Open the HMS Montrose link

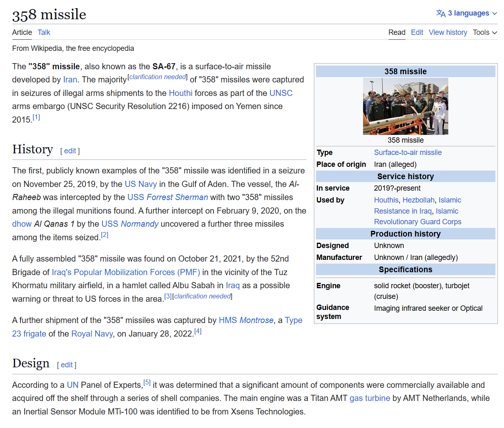tap(246, 320)
